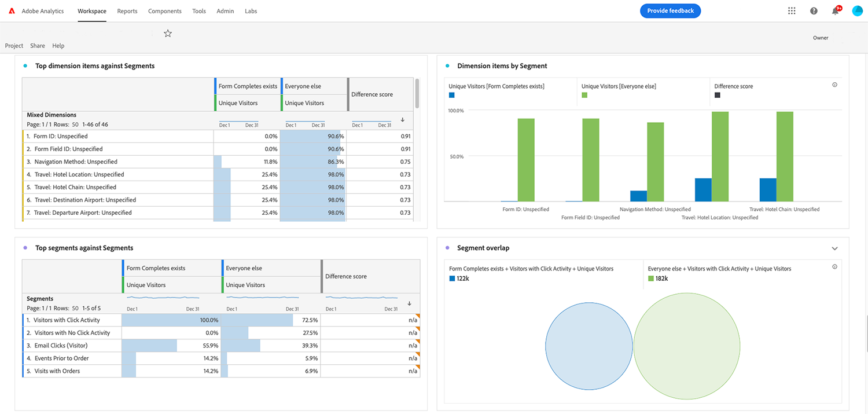Select the Visits with Orders row
The image size is (868, 414).
point(221,371)
